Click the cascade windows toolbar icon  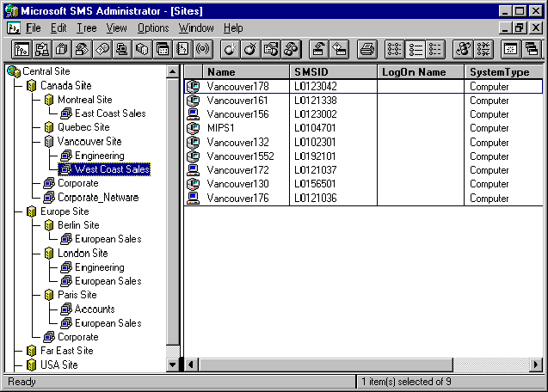(531, 49)
